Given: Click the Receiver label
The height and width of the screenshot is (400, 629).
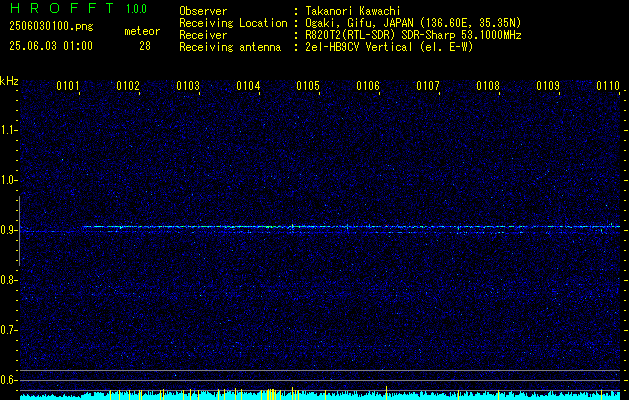Looking at the screenshot, I should pos(203,35).
